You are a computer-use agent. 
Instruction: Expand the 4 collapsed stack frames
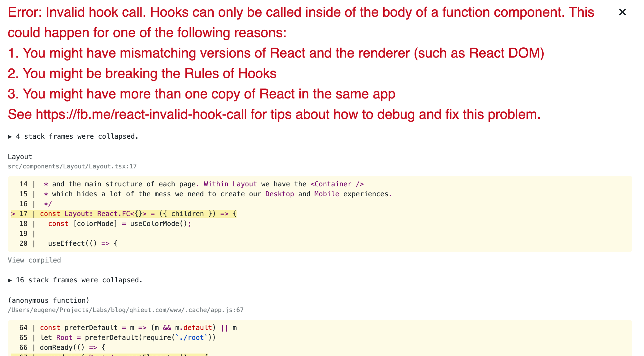(73, 137)
